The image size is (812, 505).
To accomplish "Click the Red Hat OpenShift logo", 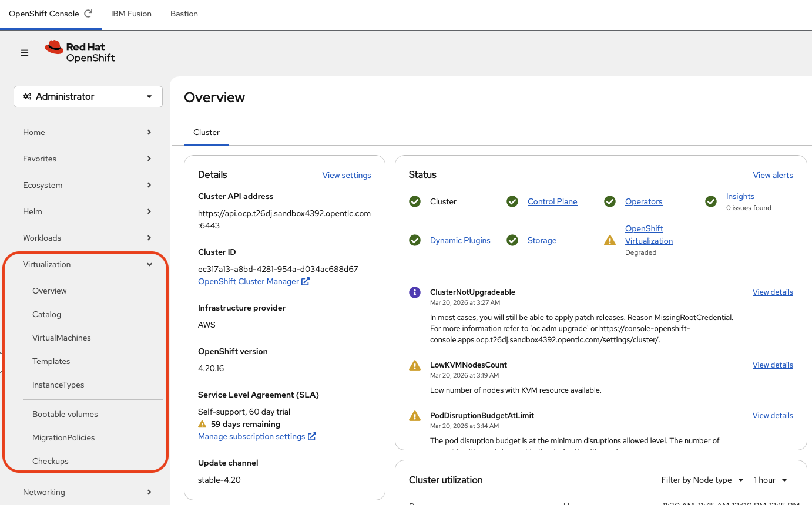I will point(80,52).
